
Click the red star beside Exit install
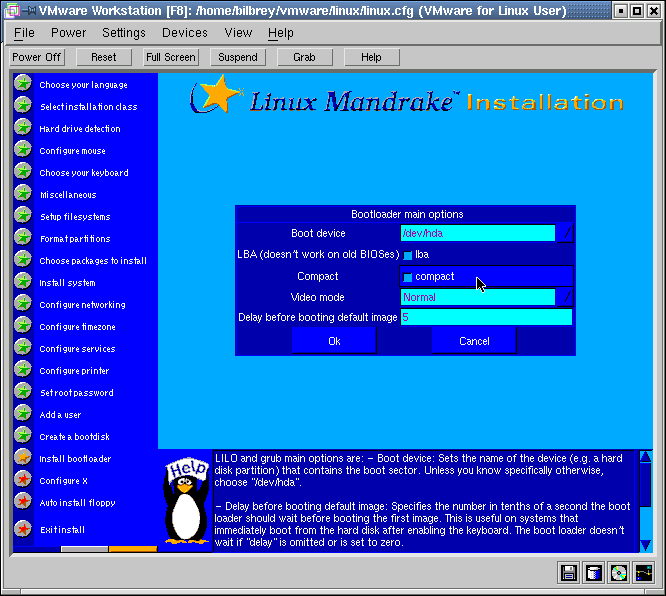(x=22, y=529)
